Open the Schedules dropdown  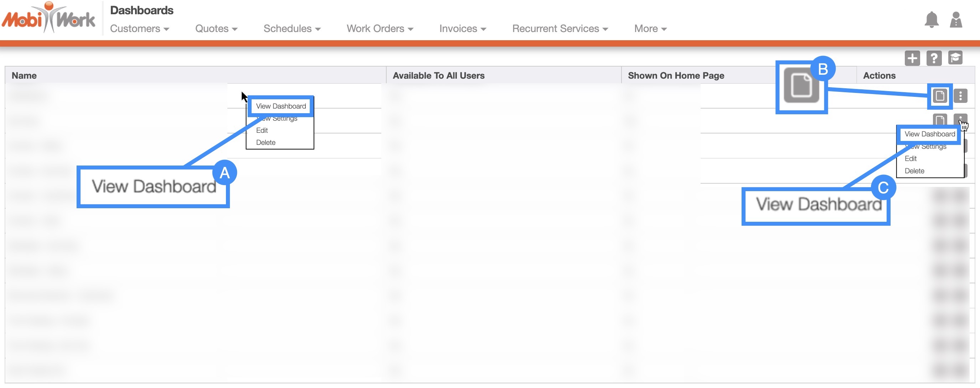coord(292,29)
